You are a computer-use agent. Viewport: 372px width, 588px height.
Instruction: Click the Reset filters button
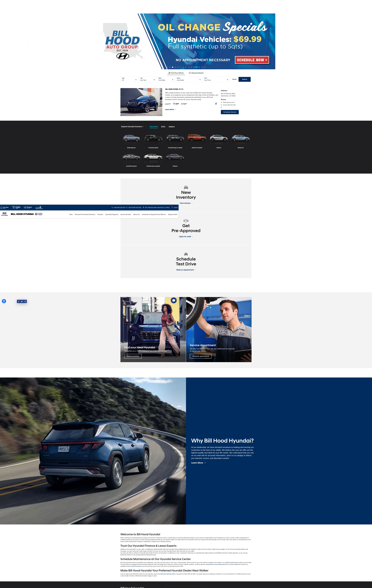[234, 79]
